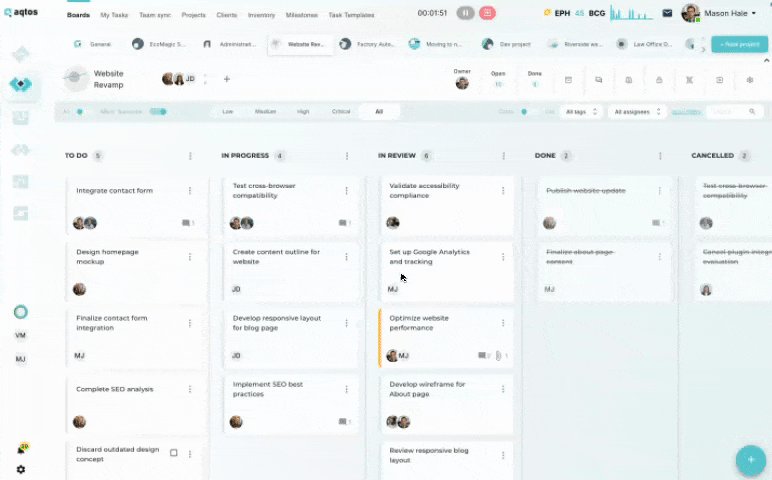772x480 pixels.
Task: Open settings gear in left sidebar
Action: (21, 469)
